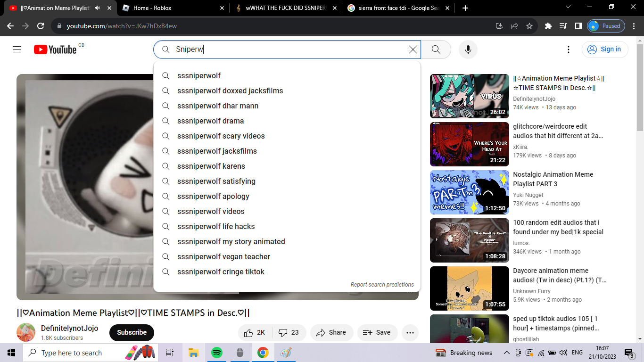Image resolution: width=644 pixels, height=362 pixels.
Task: Open Daycore animation meme audios thumbnail
Action: click(470, 288)
